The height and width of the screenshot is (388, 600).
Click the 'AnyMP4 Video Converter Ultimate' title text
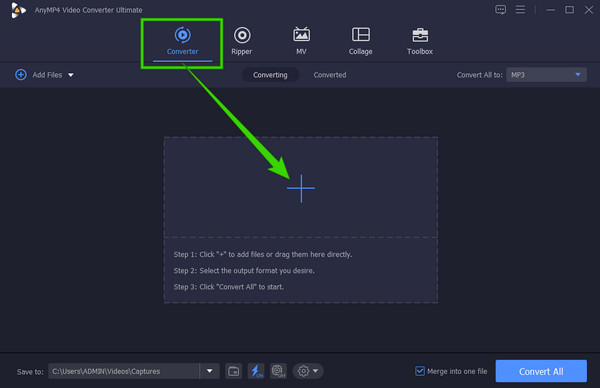pos(88,10)
